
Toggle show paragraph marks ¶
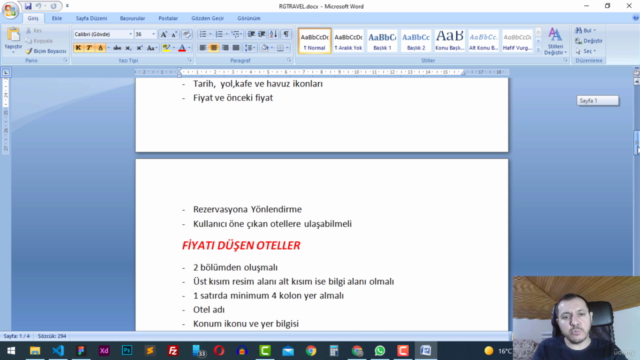point(286,34)
